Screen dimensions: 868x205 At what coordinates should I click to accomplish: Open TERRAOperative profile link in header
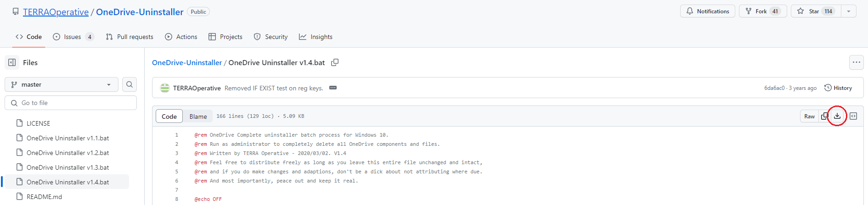[x=56, y=12]
